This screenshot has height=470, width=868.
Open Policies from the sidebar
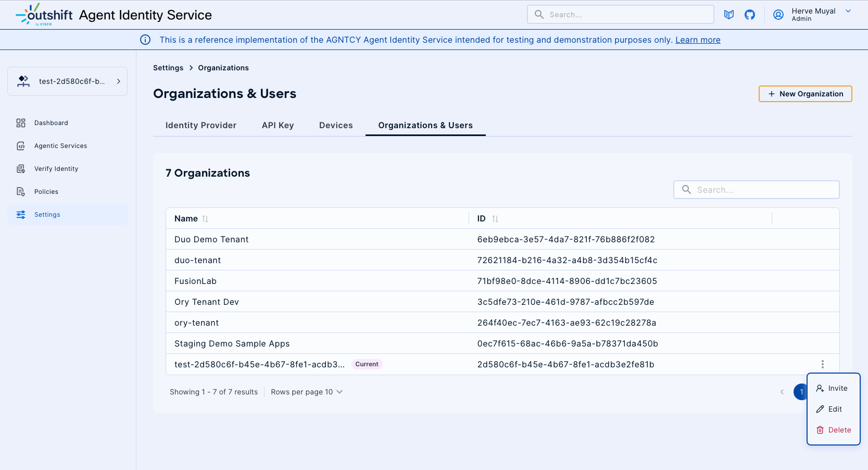pyautogui.click(x=46, y=192)
